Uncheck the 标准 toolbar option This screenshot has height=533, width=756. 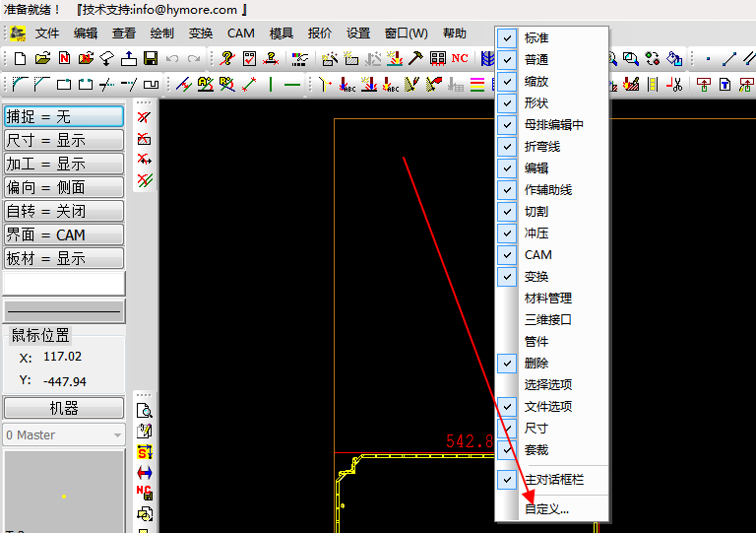(536, 37)
